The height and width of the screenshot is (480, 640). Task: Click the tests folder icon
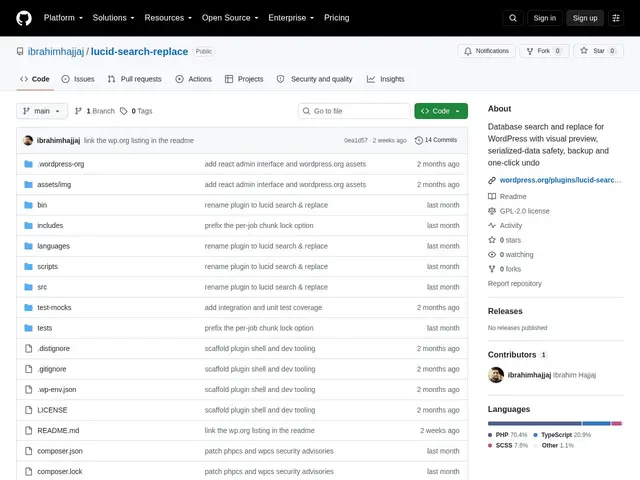[x=28, y=328]
